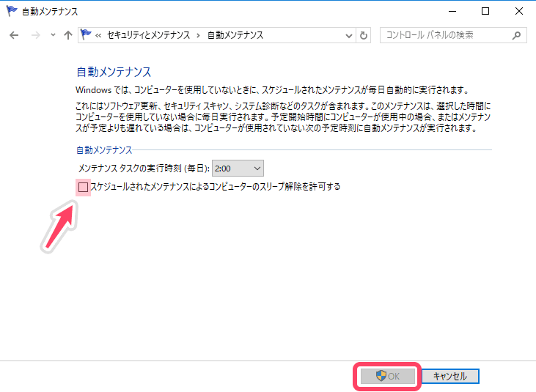Screen dimensions: 536x392
Task: Click the magnifier search icon
Action: [x=517, y=35]
